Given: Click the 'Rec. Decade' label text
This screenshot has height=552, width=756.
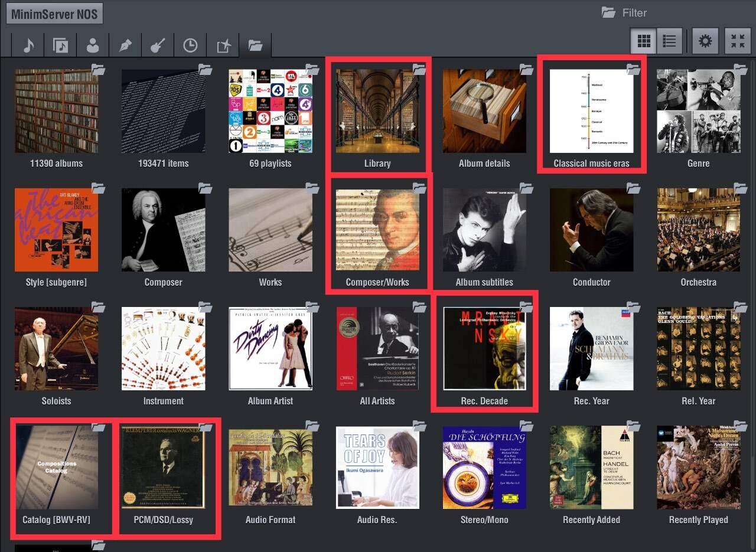Looking at the screenshot, I should pyautogui.click(x=484, y=401).
